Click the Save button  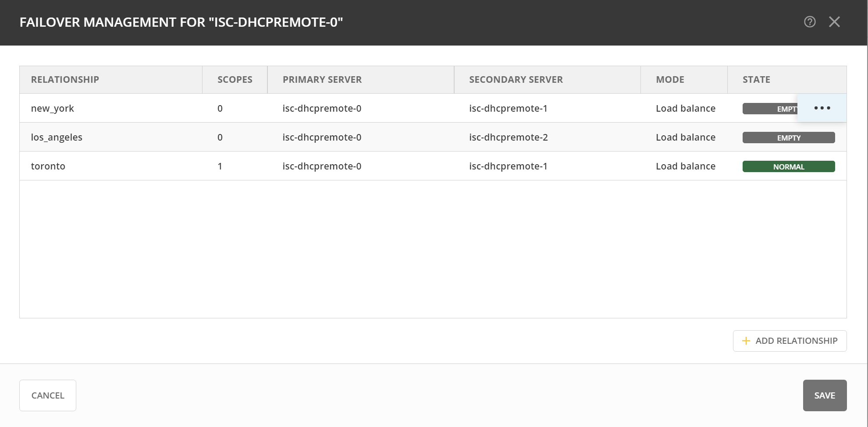click(x=824, y=395)
